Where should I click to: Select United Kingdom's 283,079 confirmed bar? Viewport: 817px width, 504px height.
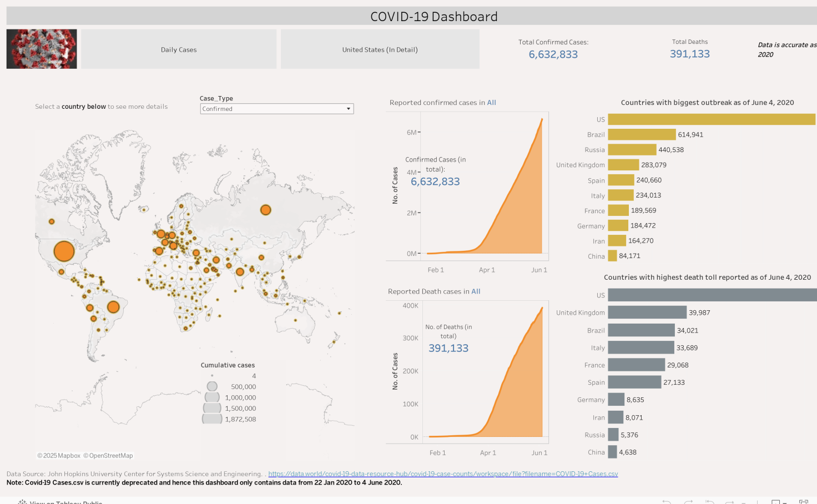click(624, 165)
